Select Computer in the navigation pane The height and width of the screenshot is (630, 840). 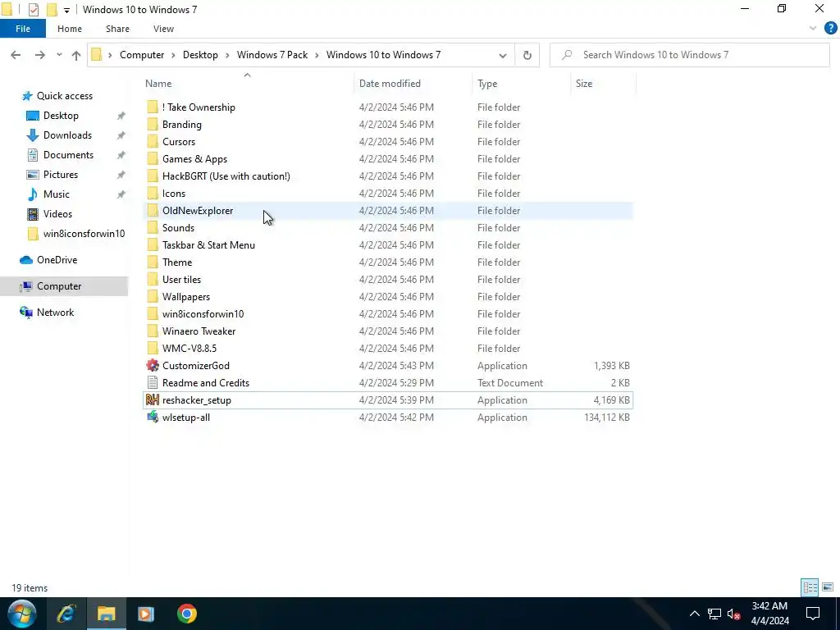pyautogui.click(x=64, y=286)
